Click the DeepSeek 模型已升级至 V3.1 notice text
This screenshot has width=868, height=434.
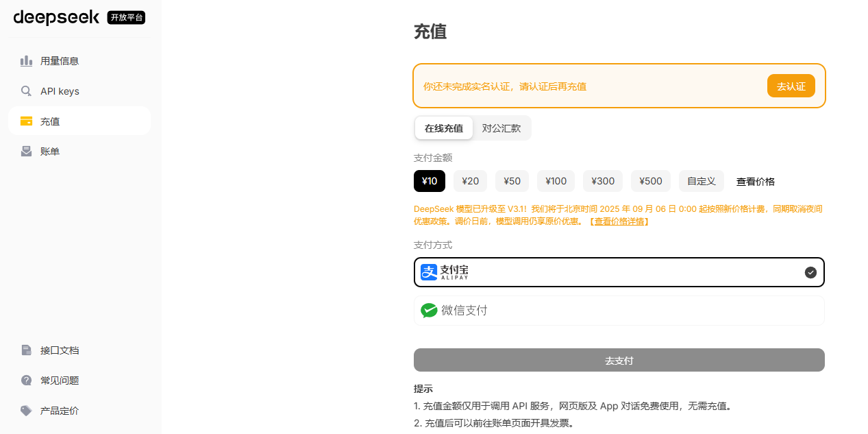tap(618, 215)
